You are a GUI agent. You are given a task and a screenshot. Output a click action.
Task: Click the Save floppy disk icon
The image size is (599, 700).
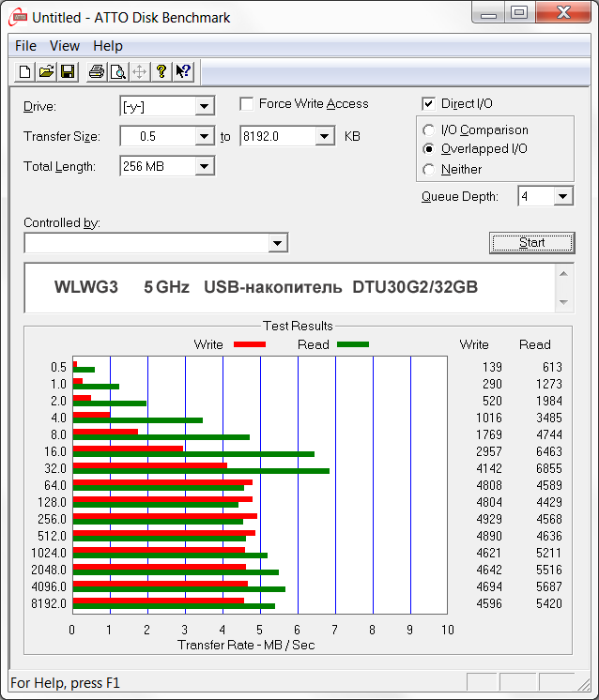(x=68, y=71)
